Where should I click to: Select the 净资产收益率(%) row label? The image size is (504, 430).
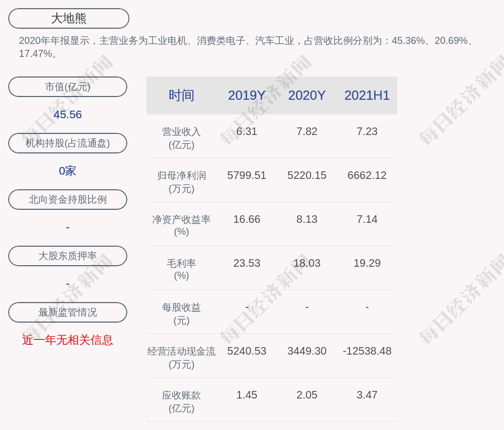(181, 226)
